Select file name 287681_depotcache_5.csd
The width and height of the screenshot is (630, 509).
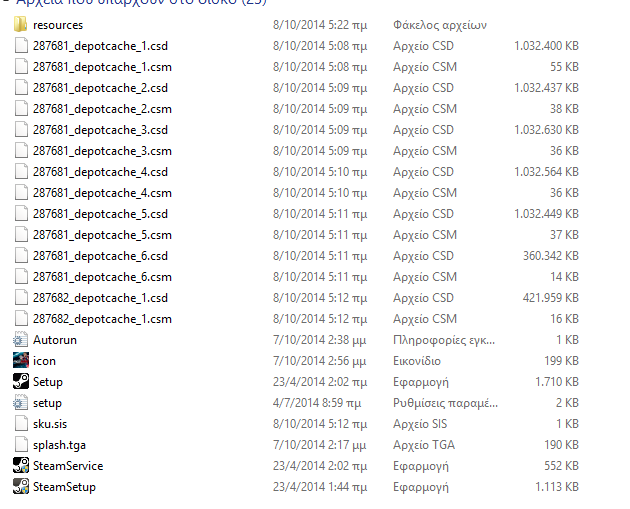coord(100,214)
